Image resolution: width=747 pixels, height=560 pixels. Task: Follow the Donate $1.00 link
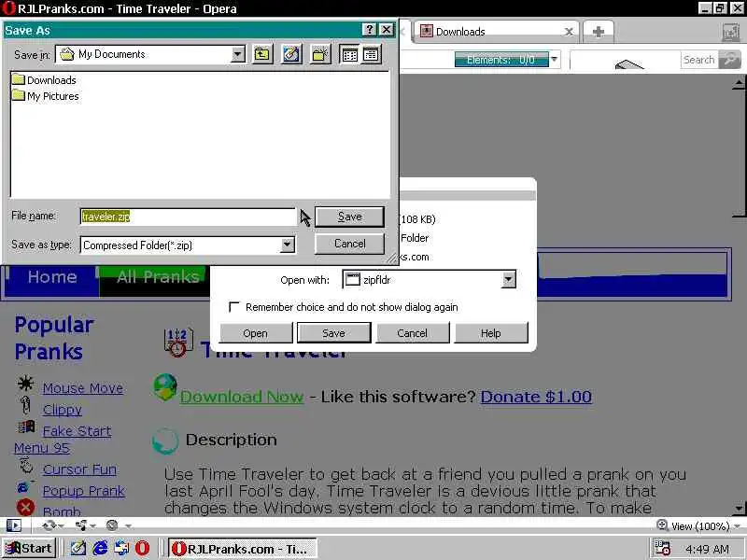pos(536,397)
